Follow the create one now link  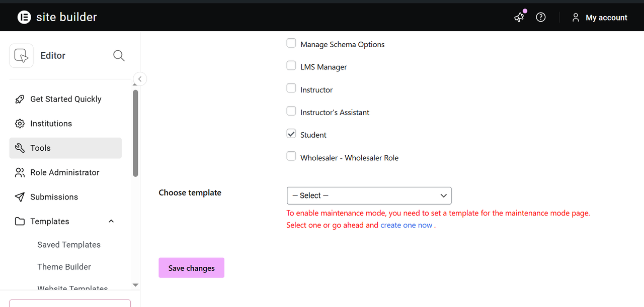pos(407,225)
